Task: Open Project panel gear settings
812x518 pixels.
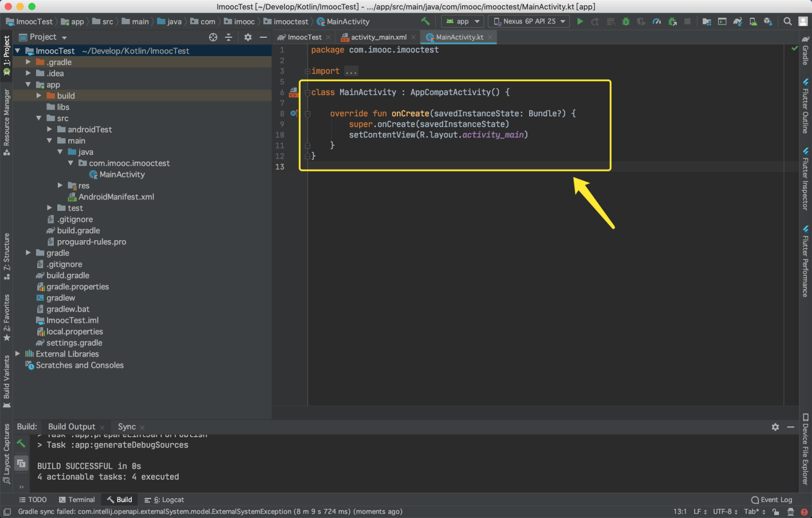Action: (248, 37)
